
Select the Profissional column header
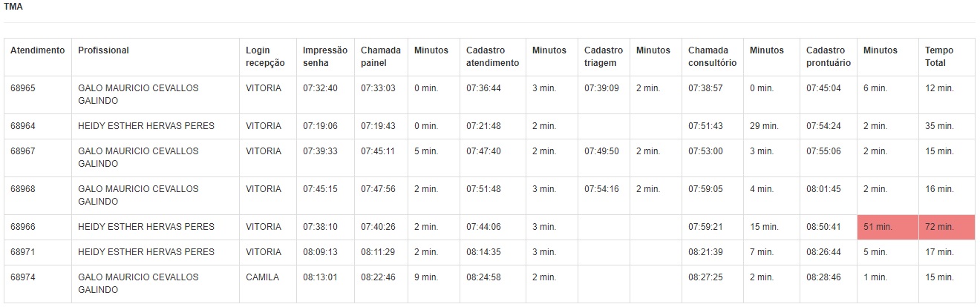pyautogui.click(x=103, y=50)
